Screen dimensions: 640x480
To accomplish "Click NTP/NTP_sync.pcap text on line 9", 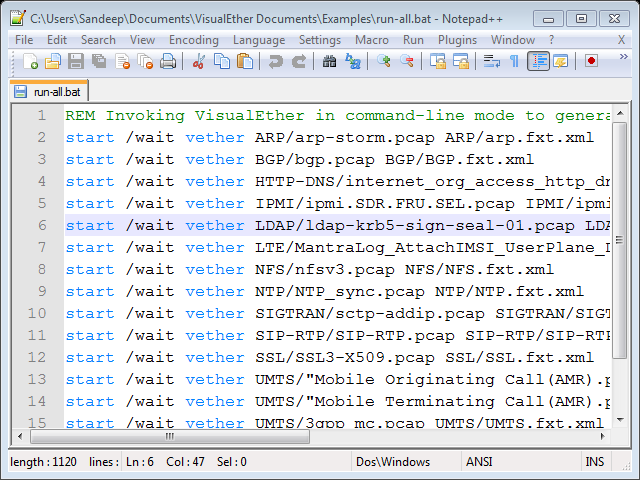I will [x=340, y=292].
